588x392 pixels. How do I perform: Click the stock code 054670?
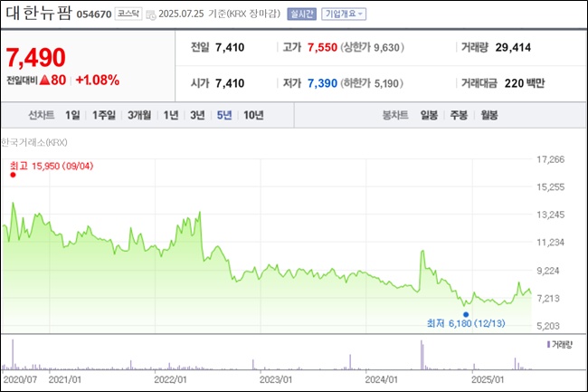(94, 14)
